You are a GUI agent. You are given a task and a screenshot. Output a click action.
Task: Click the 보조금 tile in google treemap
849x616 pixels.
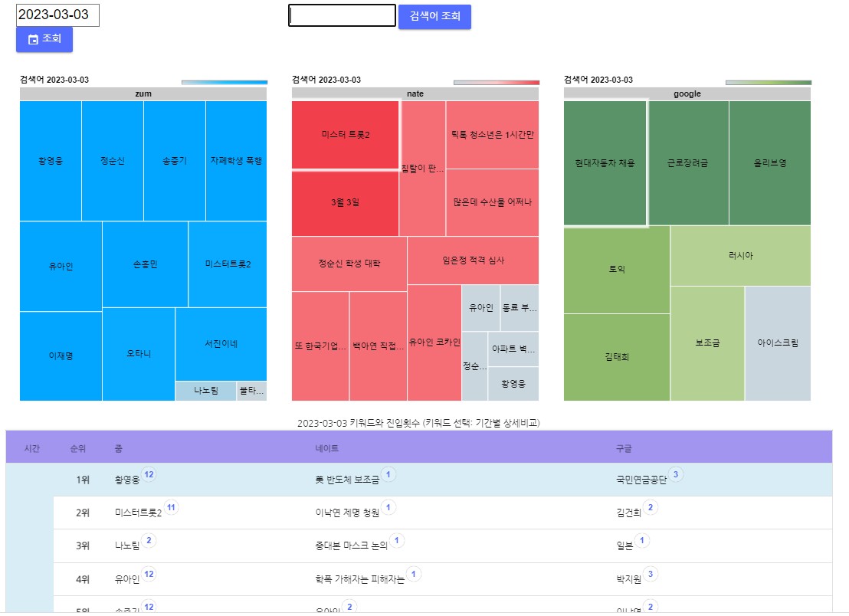[707, 343]
